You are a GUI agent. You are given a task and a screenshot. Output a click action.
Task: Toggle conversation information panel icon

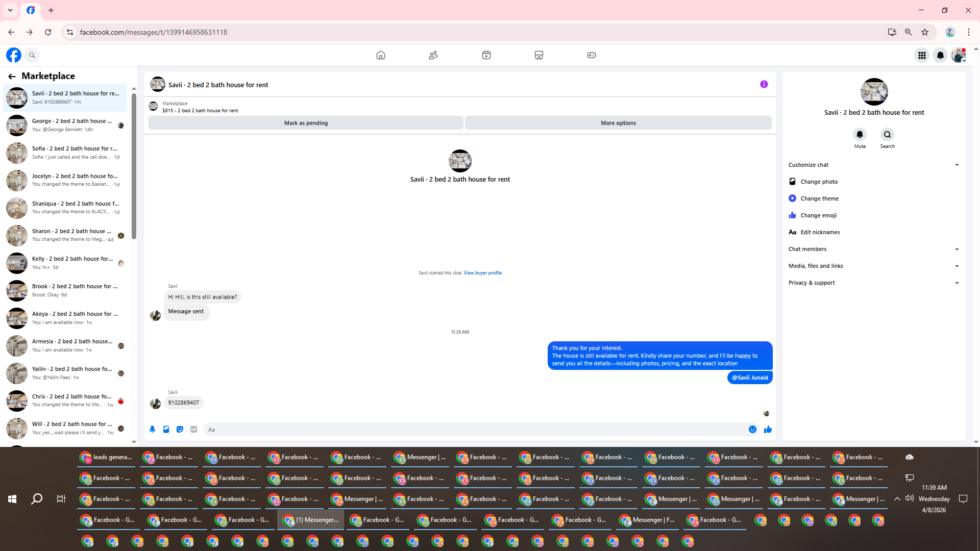(x=764, y=84)
